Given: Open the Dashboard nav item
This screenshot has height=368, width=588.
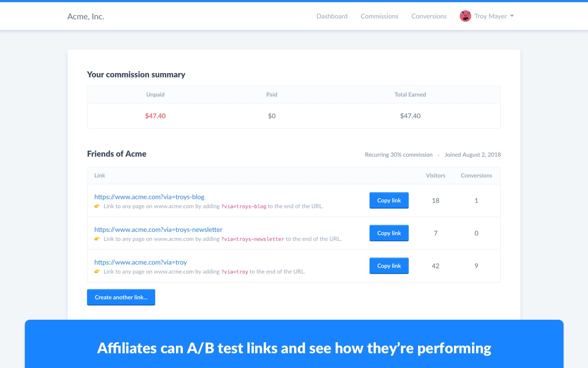Looking at the screenshot, I should pos(332,16).
